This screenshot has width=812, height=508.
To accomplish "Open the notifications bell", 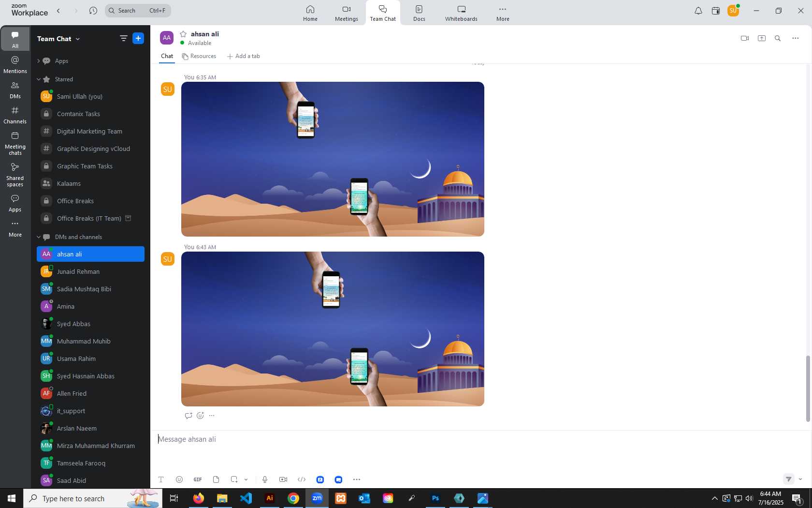I will click(x=698, y=11).
